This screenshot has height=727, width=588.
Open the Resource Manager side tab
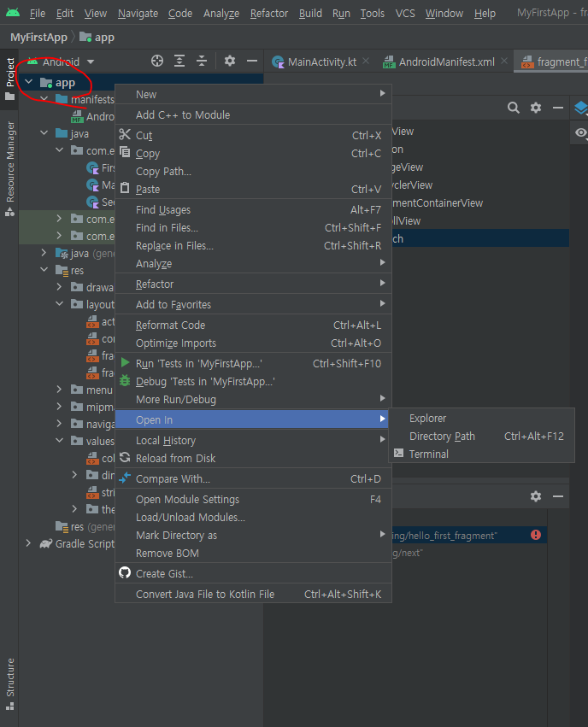pyautogui.click(x=9, y=169)
